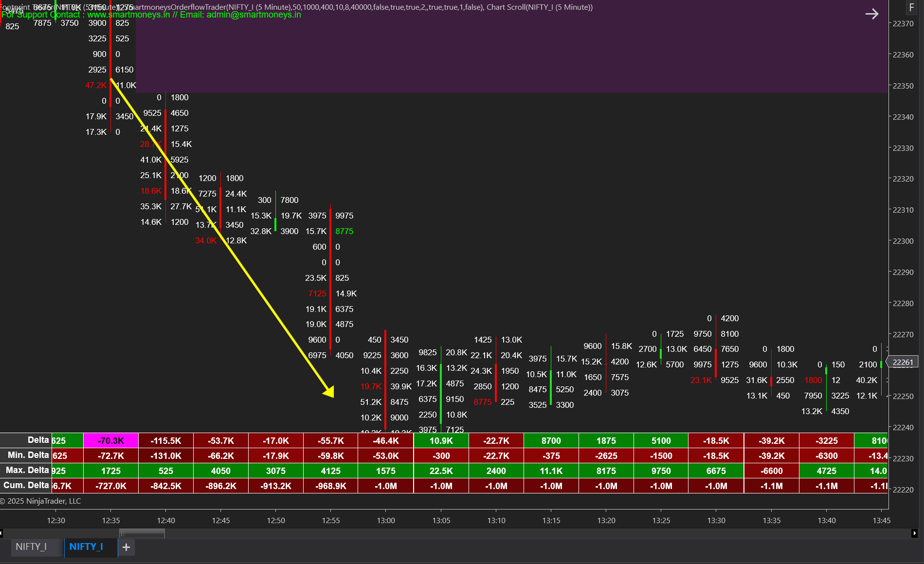Click the 13:00 time axis label

386,520
